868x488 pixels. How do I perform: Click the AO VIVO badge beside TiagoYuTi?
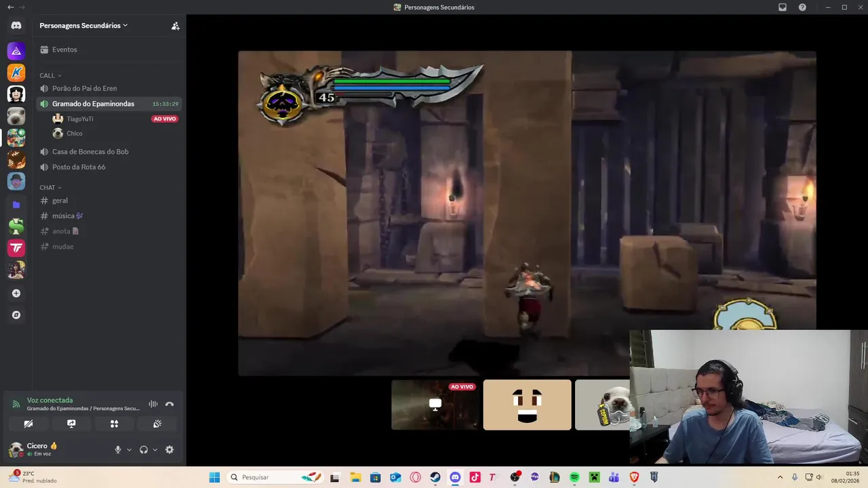click(x=165, y=119)
